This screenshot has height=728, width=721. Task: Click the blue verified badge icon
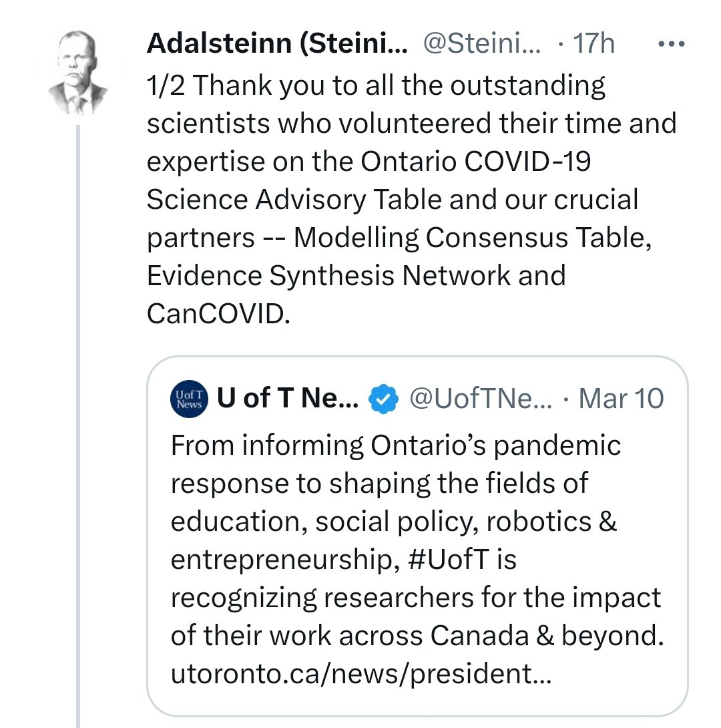(x=383, y=399)
